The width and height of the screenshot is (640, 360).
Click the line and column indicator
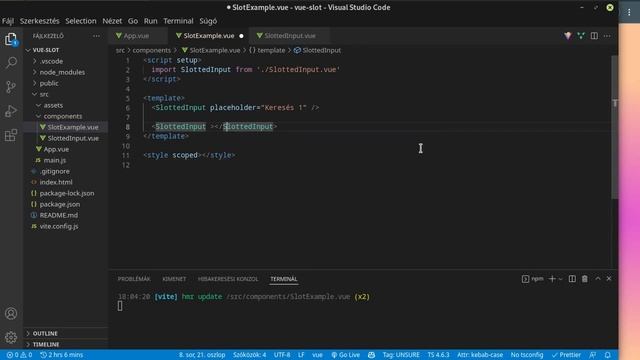[202, 355]
